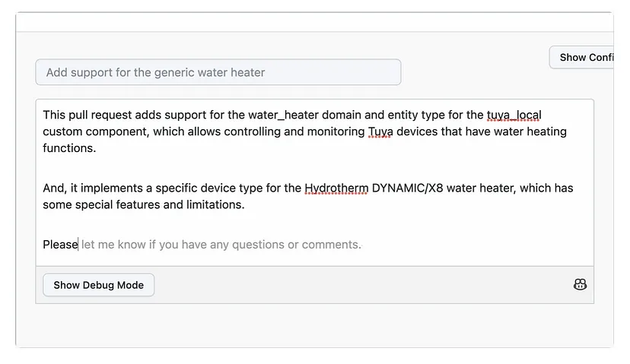Screen dimensions: 630x364
Task: Place the cursor on the word Please
Action: [59, 245]
